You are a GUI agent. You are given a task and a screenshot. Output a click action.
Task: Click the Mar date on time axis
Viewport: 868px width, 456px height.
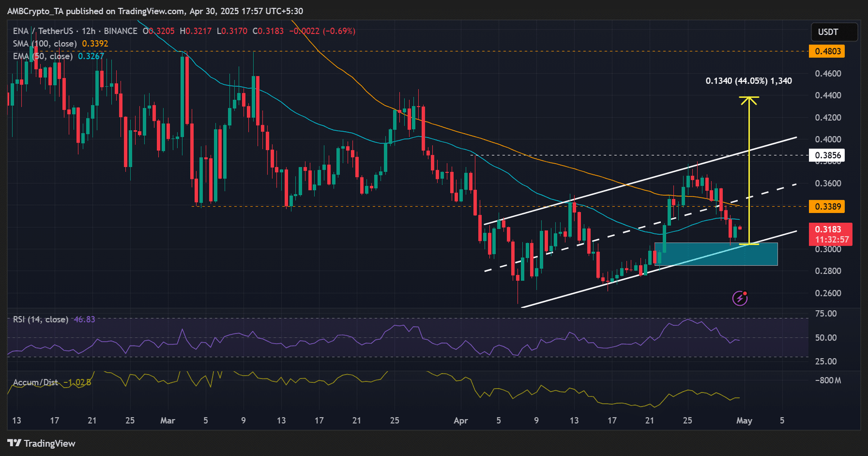click(x=168, y=420)
